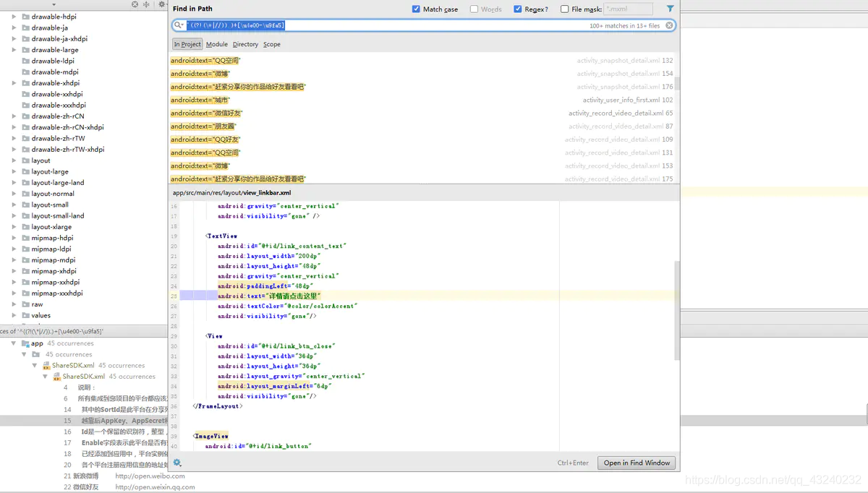Click the file mask input field
Image resolution: width=868 pixels, height=493 pixels.
click(628, 9)
